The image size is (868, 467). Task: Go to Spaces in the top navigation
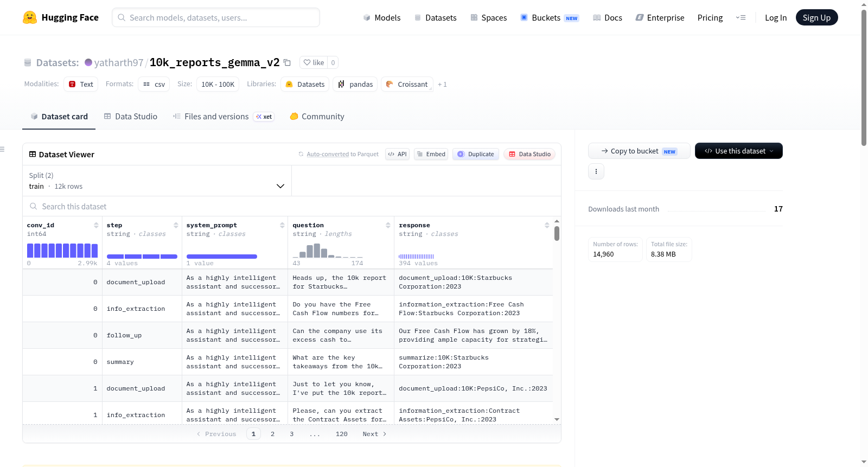coord(489,17)
